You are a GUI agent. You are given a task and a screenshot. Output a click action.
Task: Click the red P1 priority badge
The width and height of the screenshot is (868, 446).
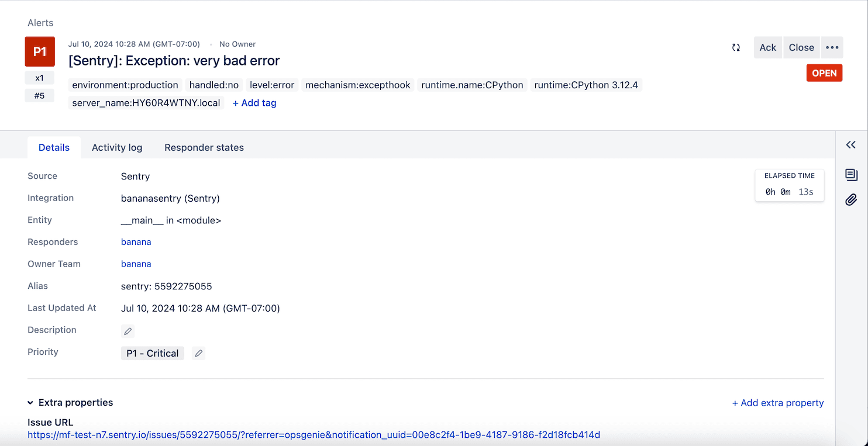click(x=39, y=51)
